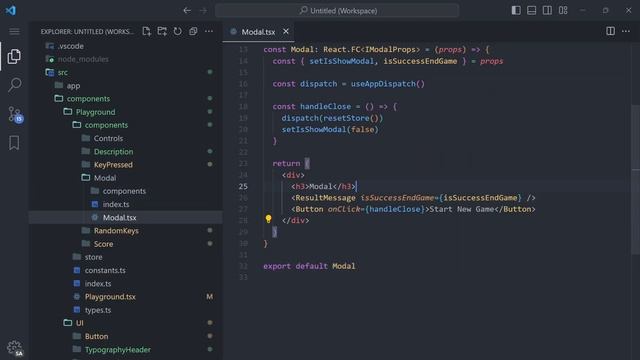
Task: Toggle the primary side bar layout button
Action: 516,10
